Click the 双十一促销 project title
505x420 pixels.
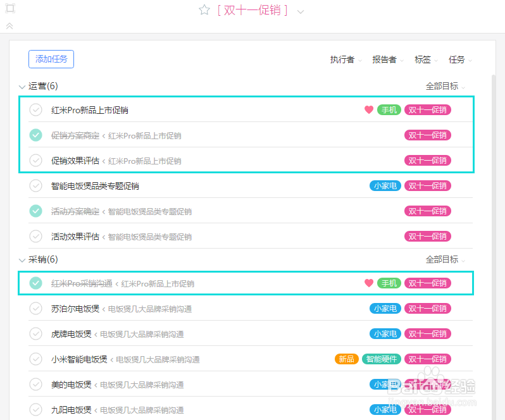pyautogui.click(x=252, y=10)
